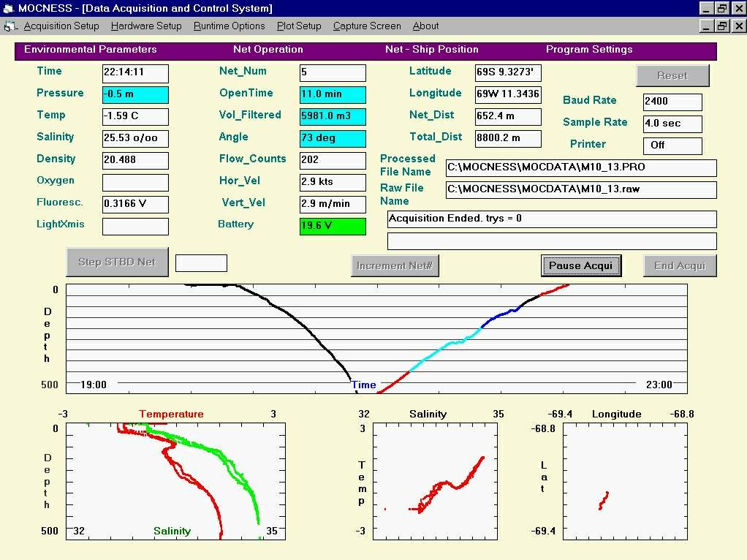The height and width of the screenshot is (560, 747).
Task: Minimize the MOCNESS main window
Action: point(706,8)
